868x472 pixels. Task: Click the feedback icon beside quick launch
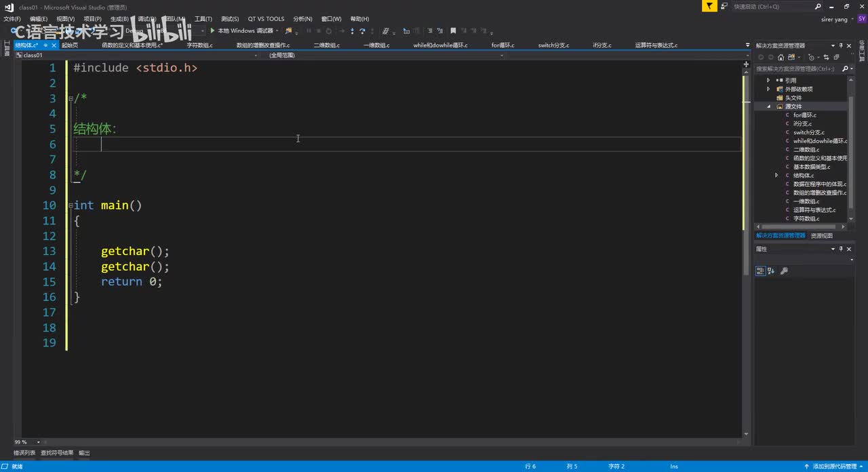(x=724, y=6)
